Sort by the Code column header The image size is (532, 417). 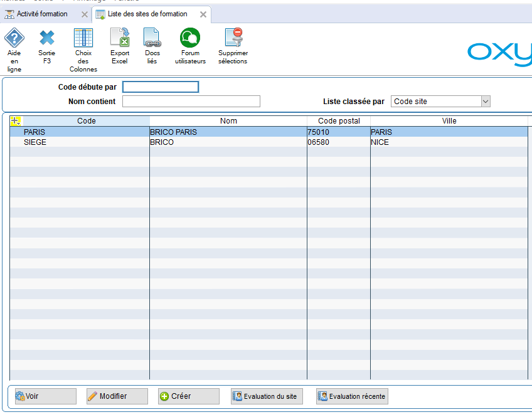coord(87,121)
